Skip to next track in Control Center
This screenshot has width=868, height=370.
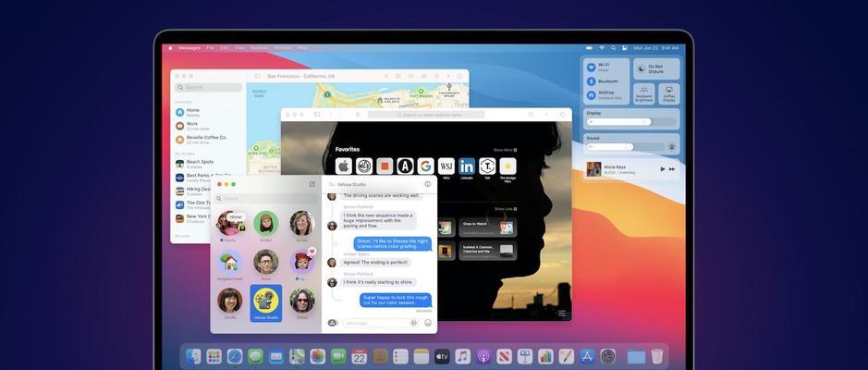[x=673, y=169]
